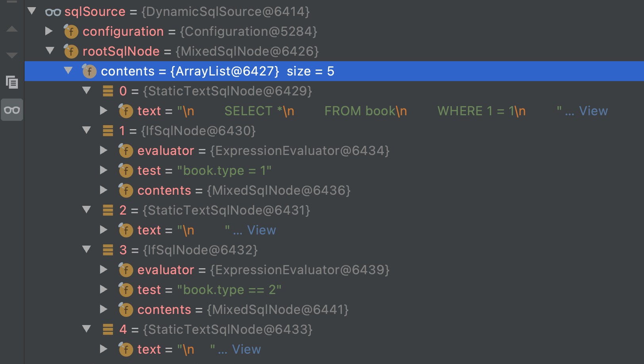Collapse the contents ArrayList@6427 row
Viewport: 644px width, 364px height.
68,70
